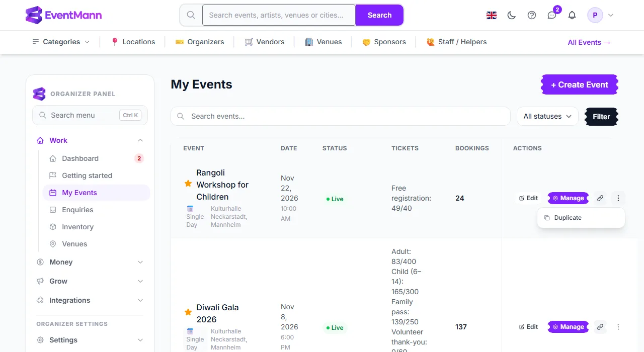Open the help question mark icon
This screenshot has height=352, width=644.
pyautogui.click(x=532, y=15)
